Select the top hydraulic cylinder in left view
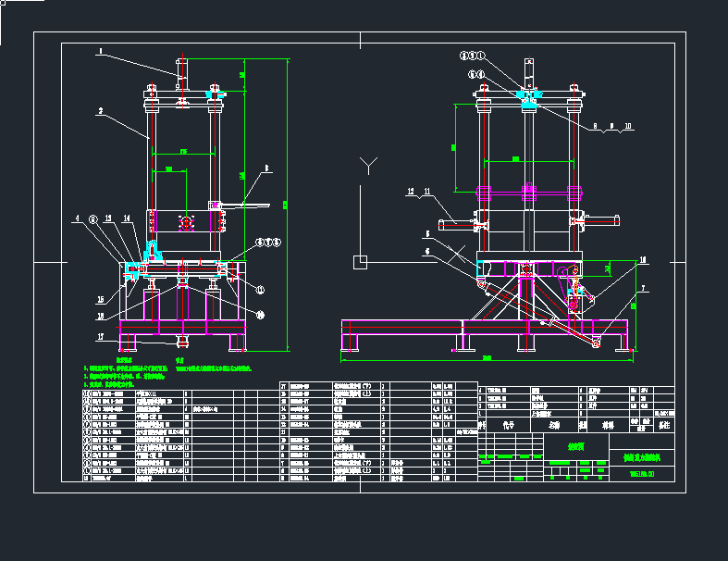 click(x=181, y=72)
